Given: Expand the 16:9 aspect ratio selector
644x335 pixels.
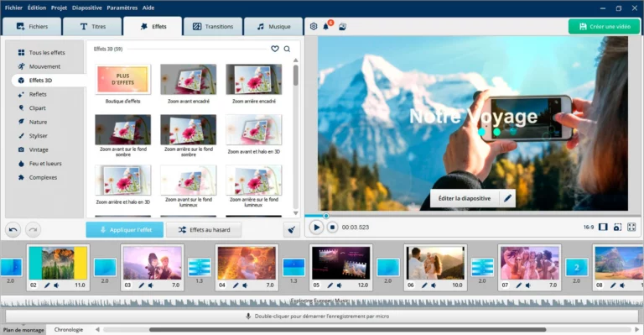Looking at the screenshot, I should tap(589, 227).
